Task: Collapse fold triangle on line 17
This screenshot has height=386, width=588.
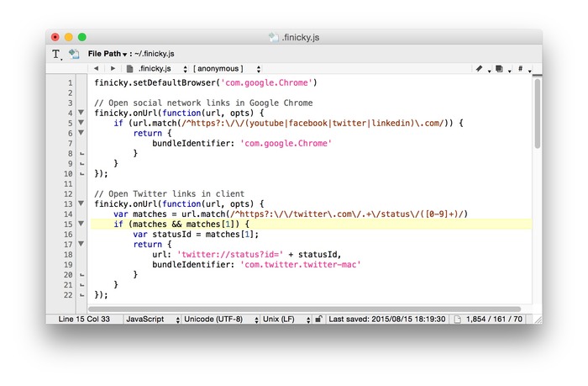Action: coord(81,244)
